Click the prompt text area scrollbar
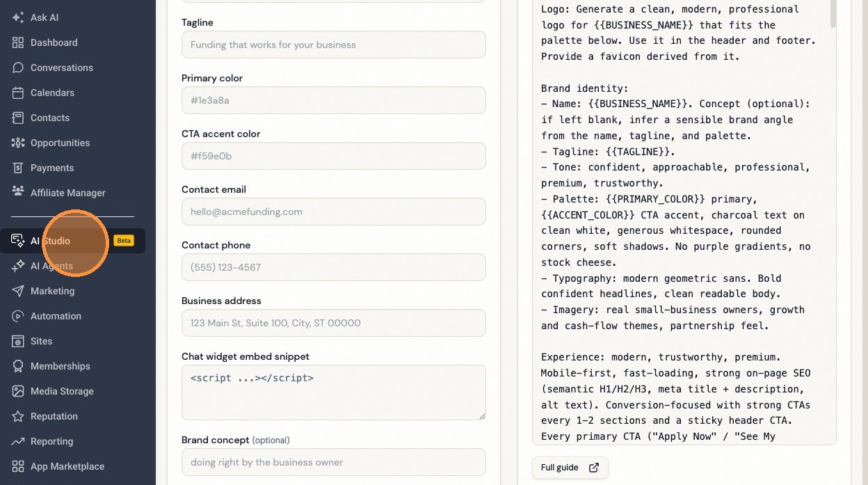The image size is (868, 485). (833, 14)
